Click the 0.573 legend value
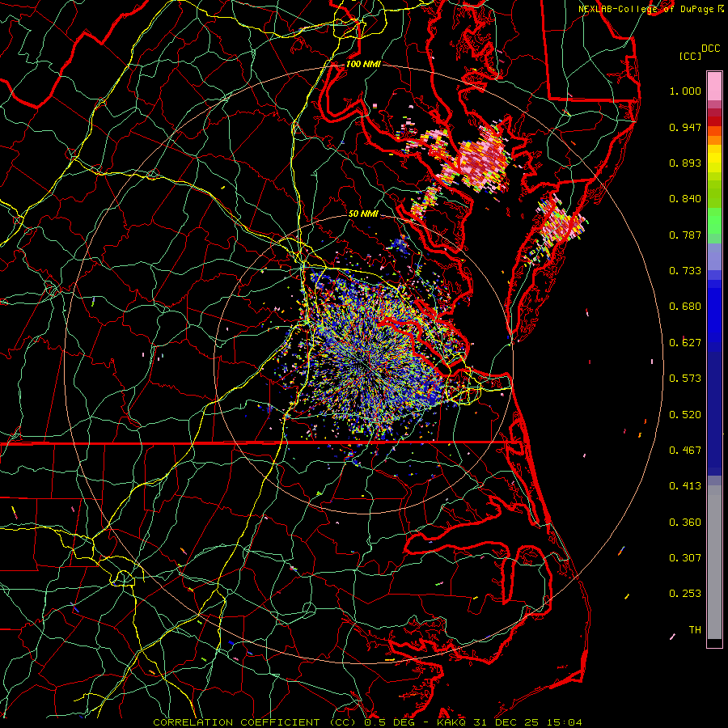This screenshot has width=728, height=728. [x=685, y=379]
